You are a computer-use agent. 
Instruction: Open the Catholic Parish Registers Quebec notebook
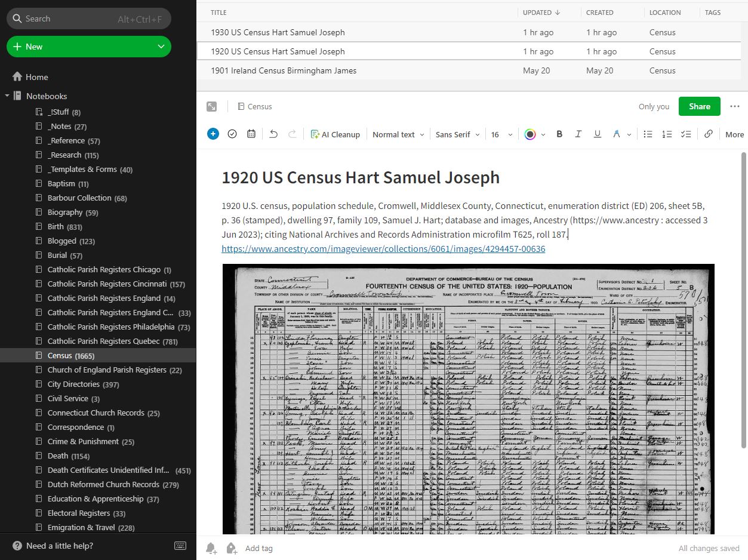[104, 341]
